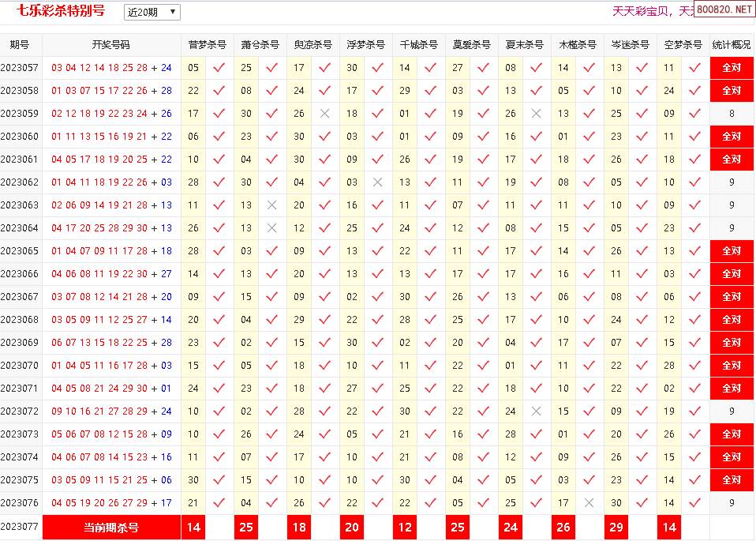The image size is (756, 541).
Task: Click the 期号 column header
Action: (x=19, y=45)
